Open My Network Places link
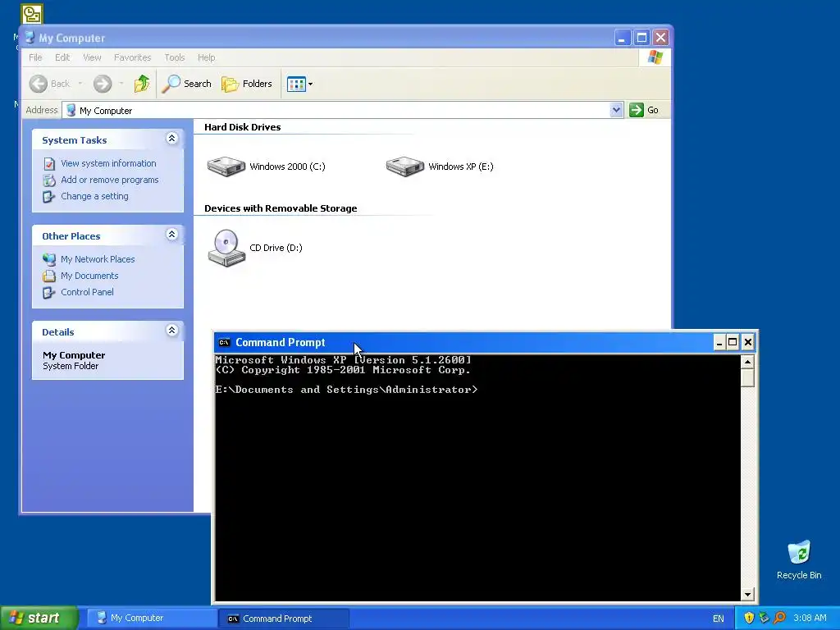The width and height of the screenshot is (840, 630). (x=98, y=259)
